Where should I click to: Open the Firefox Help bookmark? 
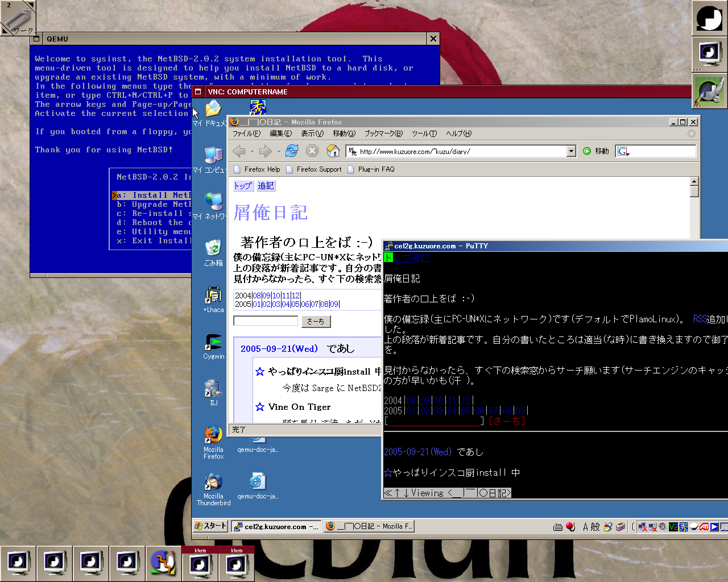(x=257, y=169)
